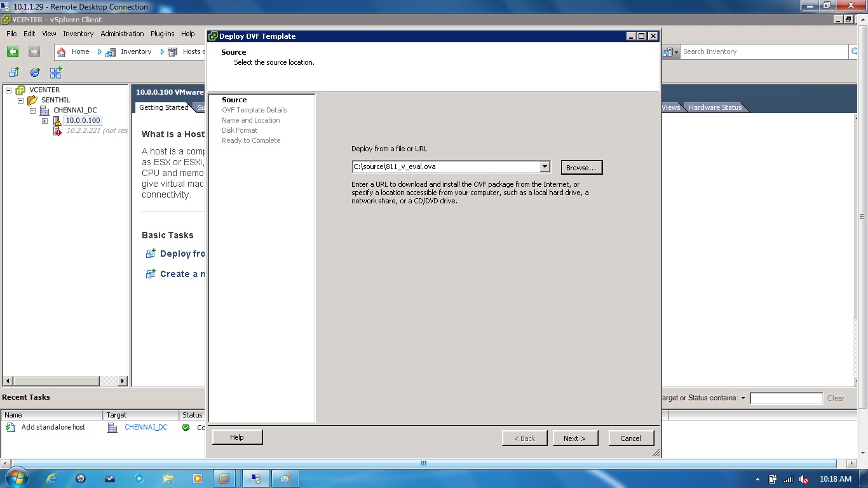
Task: Open the Inventory menu
Action: point(78,34)
